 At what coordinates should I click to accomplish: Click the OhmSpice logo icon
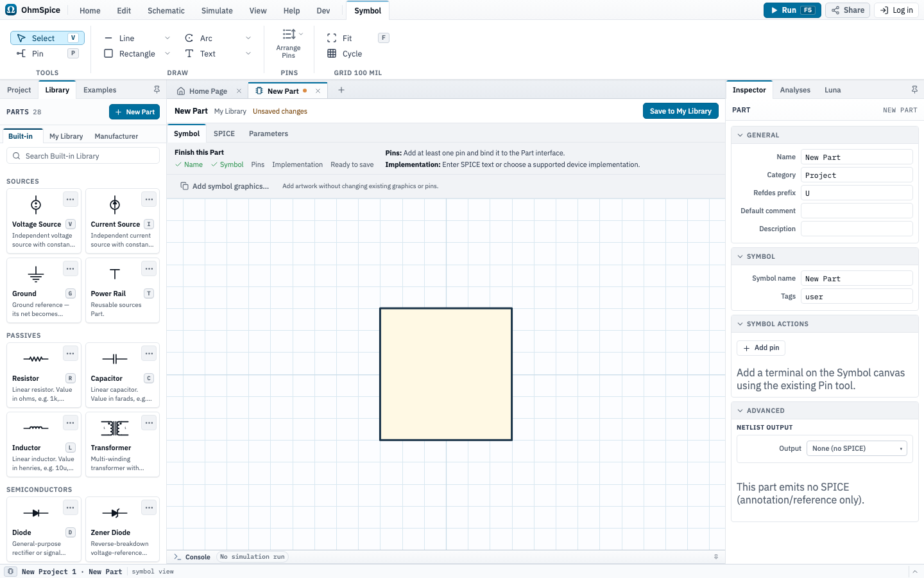pyautogui.click(x=11, y=10)
